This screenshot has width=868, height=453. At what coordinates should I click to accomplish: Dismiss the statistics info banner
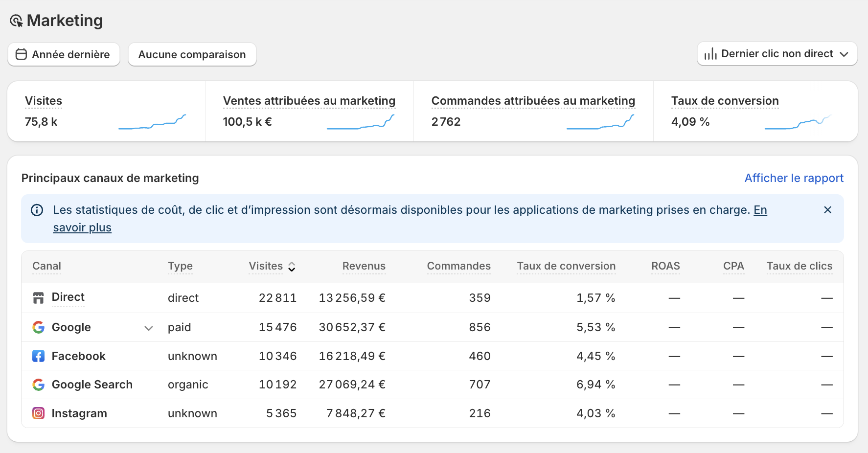pos(827,210)
